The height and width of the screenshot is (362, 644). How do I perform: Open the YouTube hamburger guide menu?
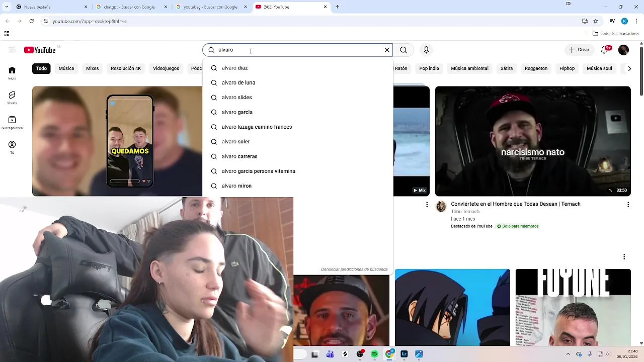(x=12, y=50)
